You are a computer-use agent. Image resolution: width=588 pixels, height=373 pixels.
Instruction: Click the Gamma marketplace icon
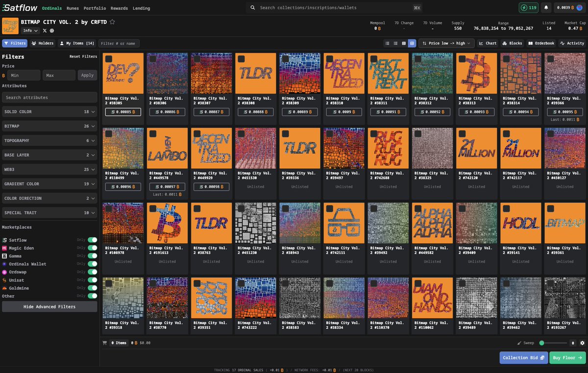click(x=4, y=256)
